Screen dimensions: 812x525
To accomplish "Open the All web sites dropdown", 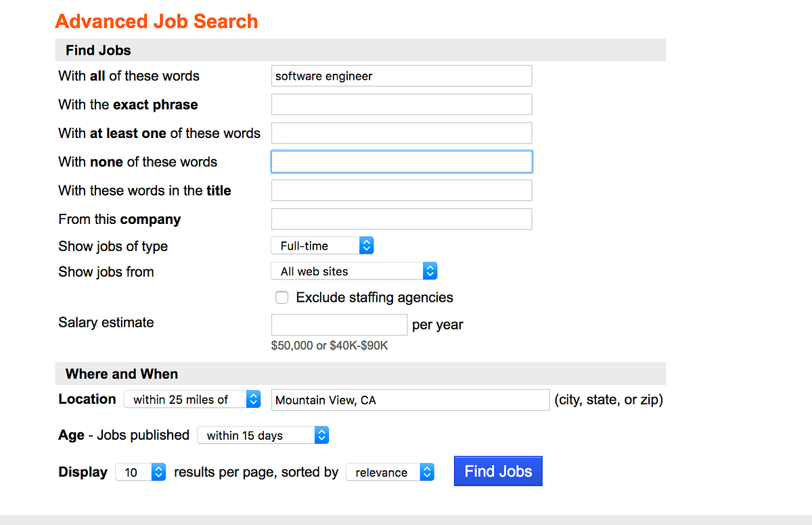I will (x=354, y=271).
